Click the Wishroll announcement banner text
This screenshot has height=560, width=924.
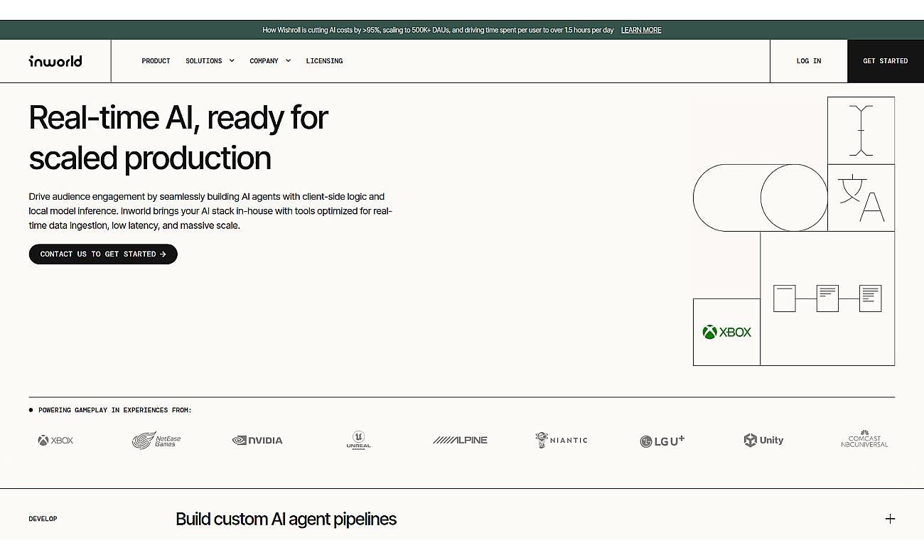pyautogui.click(x=439, y=30)
